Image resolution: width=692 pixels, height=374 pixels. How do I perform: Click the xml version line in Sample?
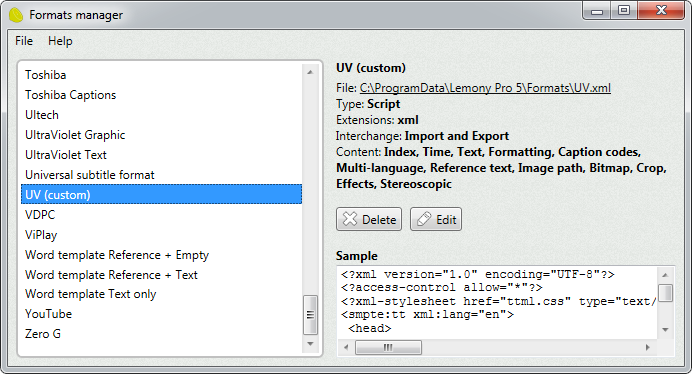[x=478, y=274]
